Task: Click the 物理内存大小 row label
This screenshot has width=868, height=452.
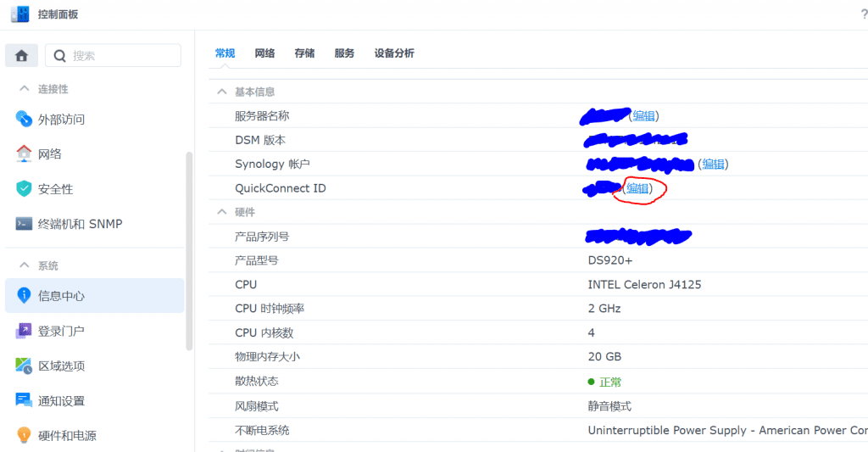Action: (x=267, y=357)
